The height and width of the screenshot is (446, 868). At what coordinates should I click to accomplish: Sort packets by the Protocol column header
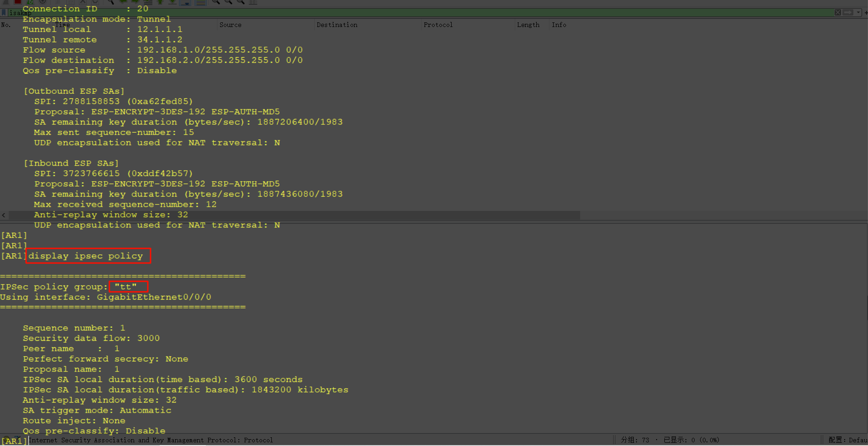tap(438, 25)
